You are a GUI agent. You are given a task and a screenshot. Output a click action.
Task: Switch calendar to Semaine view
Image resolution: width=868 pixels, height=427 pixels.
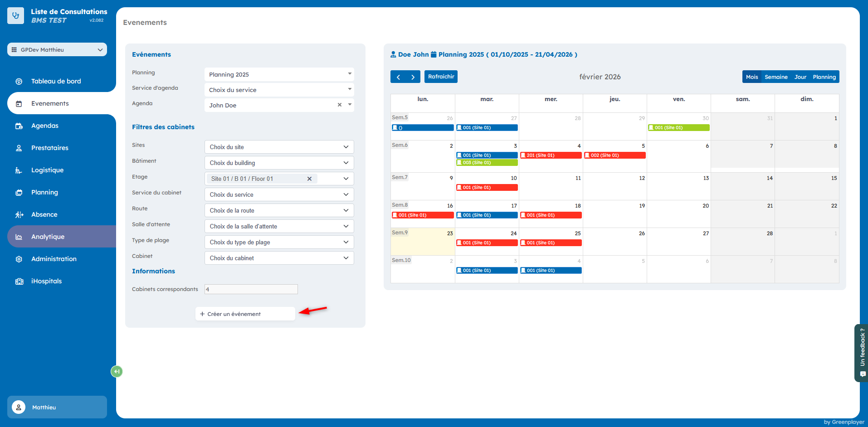click(x=776, y=77)
